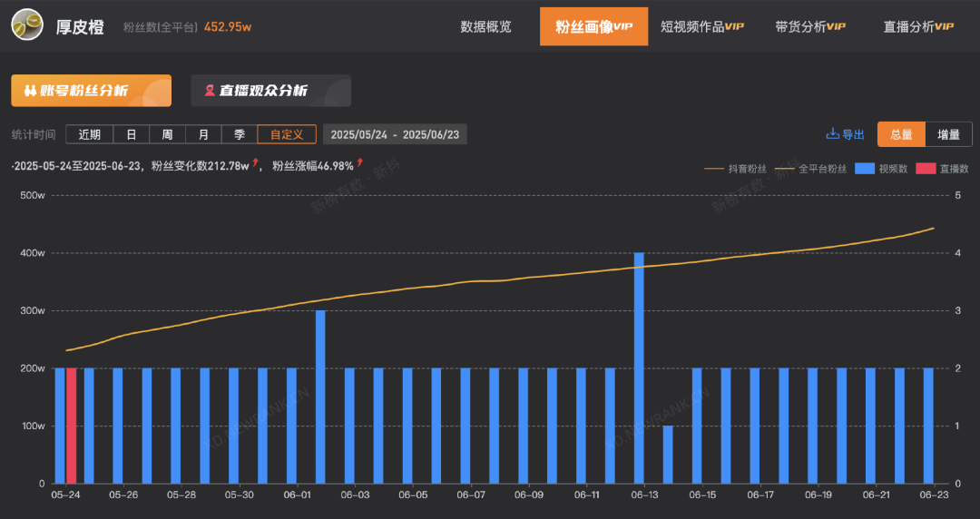The image size is (980, 519).
Task: Click the three-video bar after 06-01
Action: pos(320,397)
